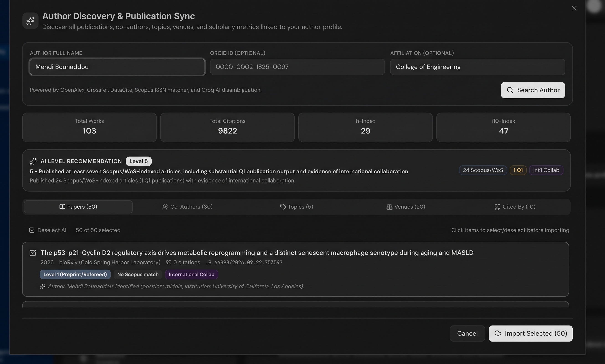This screenshot has width=605, height=364.
Task: Click the Total Works 103 card
Action: click(89, 127)
